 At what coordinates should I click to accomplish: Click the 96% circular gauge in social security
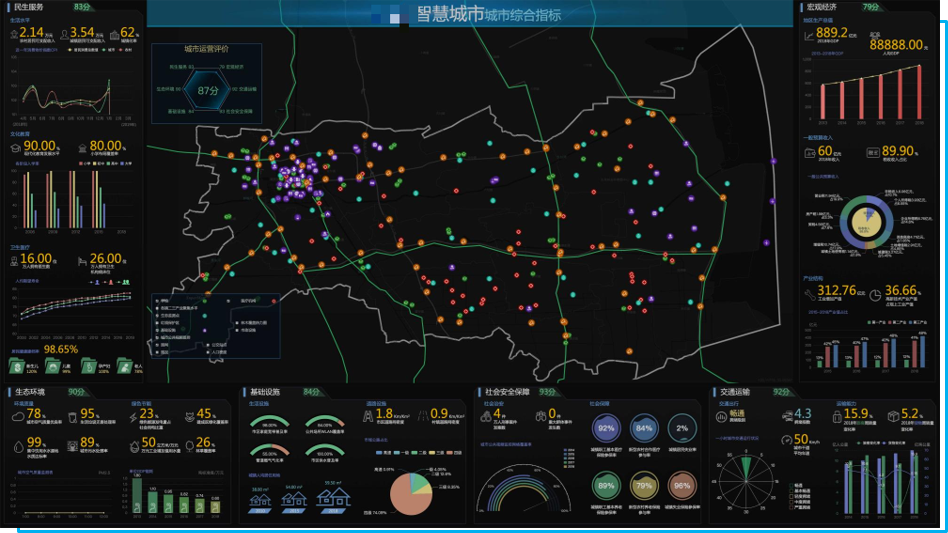pyautogui.click(x=683, y=486)
